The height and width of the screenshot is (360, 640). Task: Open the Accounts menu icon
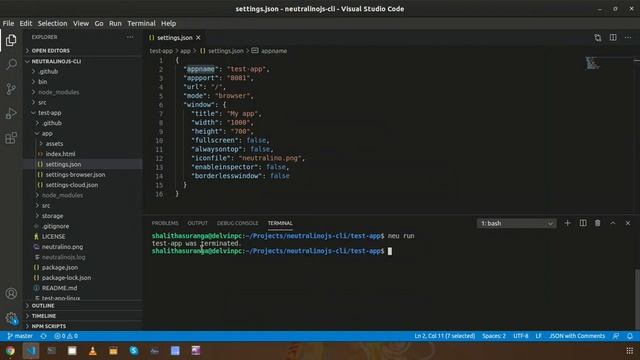[x=11, y=293]
